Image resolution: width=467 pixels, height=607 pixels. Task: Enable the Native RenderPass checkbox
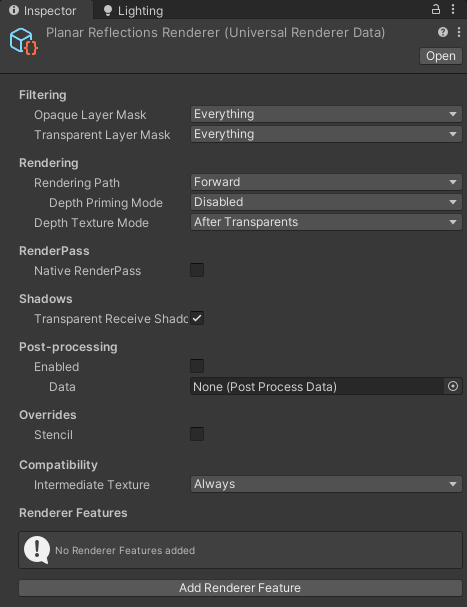(197, 270)
